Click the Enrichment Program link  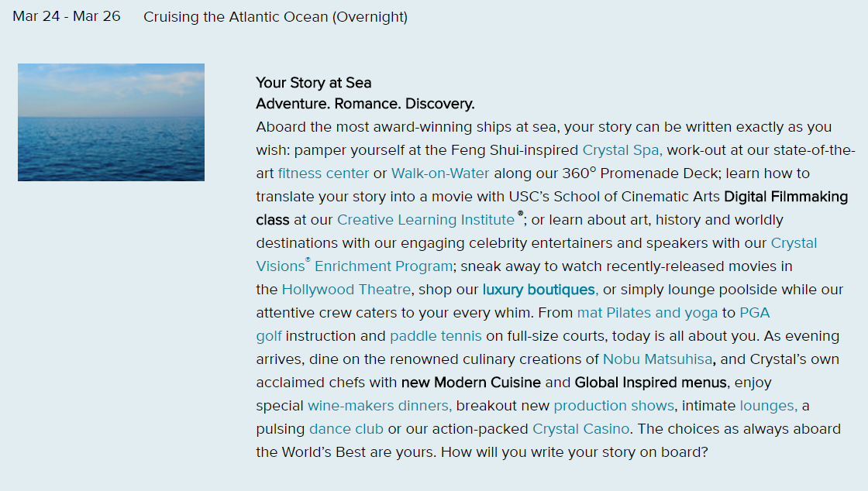(384, 266)
